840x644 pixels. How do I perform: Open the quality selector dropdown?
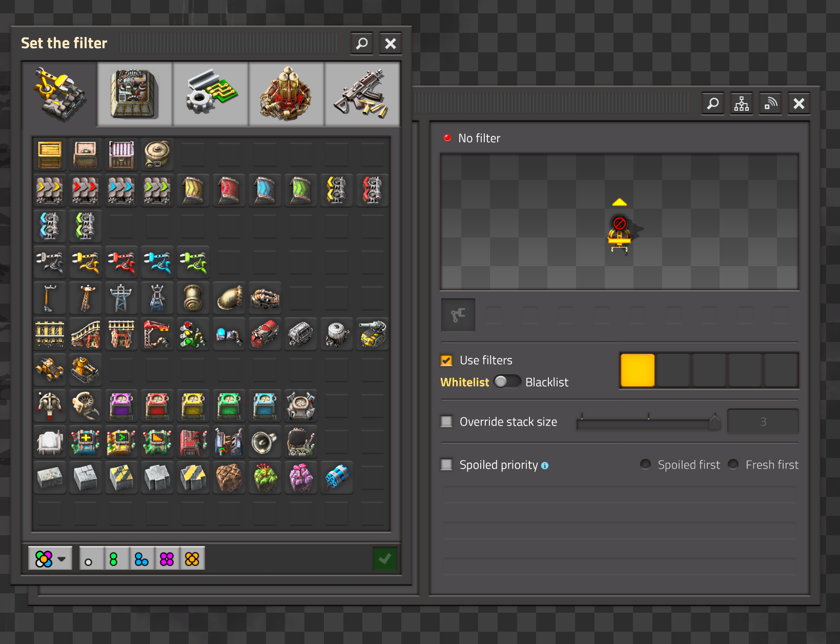coord(50,559)
